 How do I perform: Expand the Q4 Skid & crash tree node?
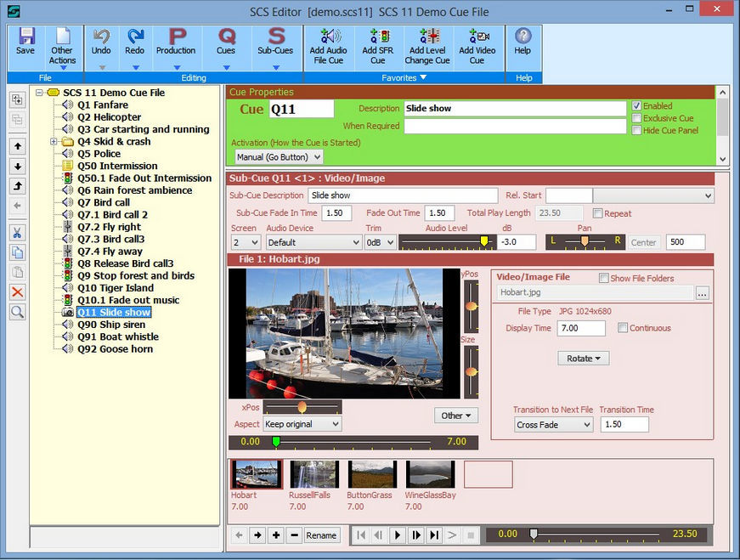pyautogui.click(x=54, y=142)
